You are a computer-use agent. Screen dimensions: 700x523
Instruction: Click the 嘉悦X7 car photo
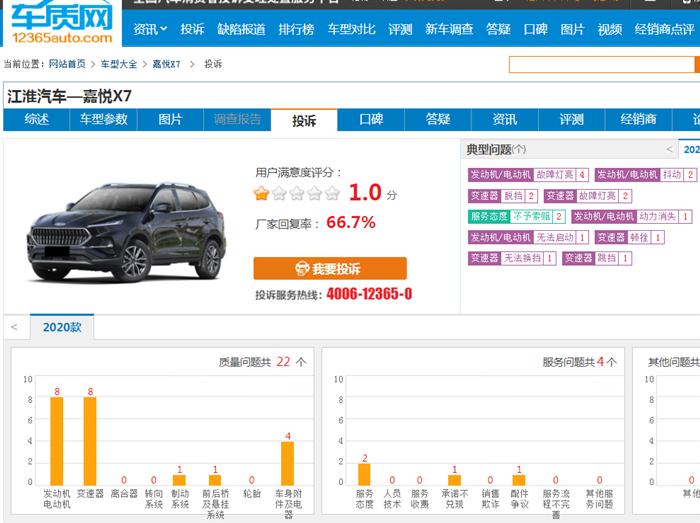(127, 232)
